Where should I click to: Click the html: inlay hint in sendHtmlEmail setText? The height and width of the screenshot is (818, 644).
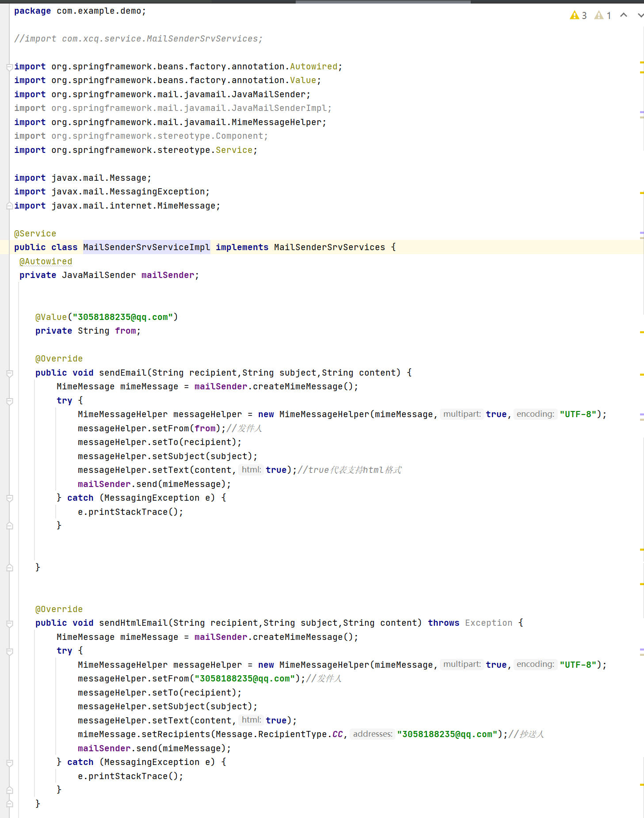(251, 720)
